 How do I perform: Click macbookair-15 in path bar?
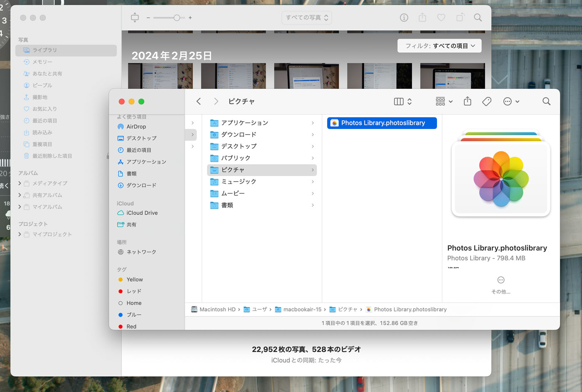coord(298,309)
